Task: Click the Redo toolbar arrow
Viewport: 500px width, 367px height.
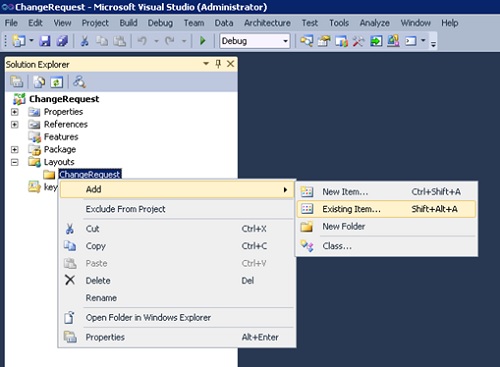Action: [170, 41]
